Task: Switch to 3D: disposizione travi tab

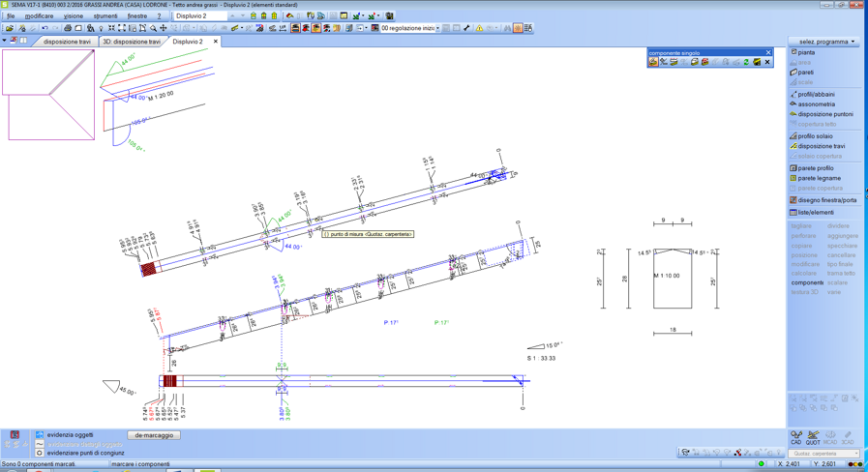Action: (132, 42)
